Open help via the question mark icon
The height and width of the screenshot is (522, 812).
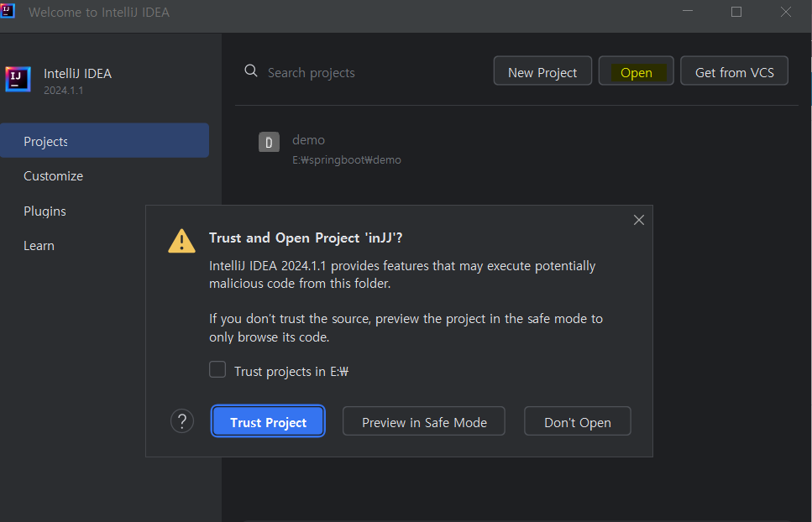pos(181,421)
